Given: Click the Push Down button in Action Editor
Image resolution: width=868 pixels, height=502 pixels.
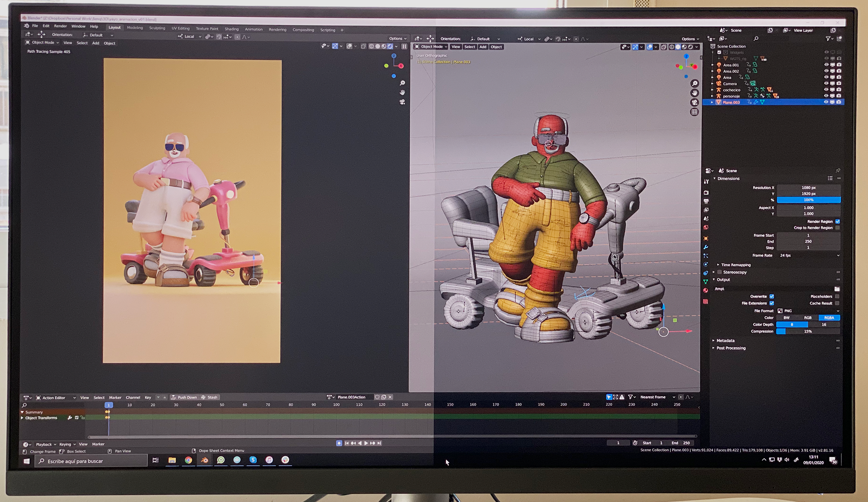Looking at the screenshot, I should click(184, 397).
